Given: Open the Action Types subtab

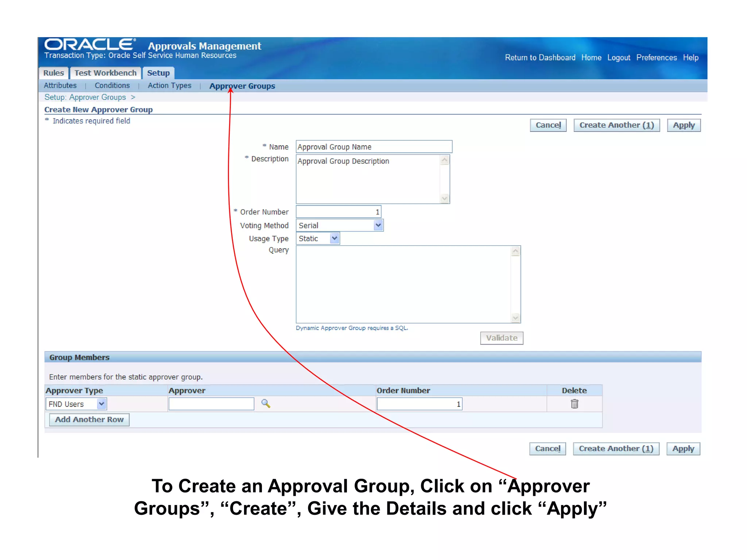Looking at the screenshot, I should pyautogui.click(x=169, y=86).
